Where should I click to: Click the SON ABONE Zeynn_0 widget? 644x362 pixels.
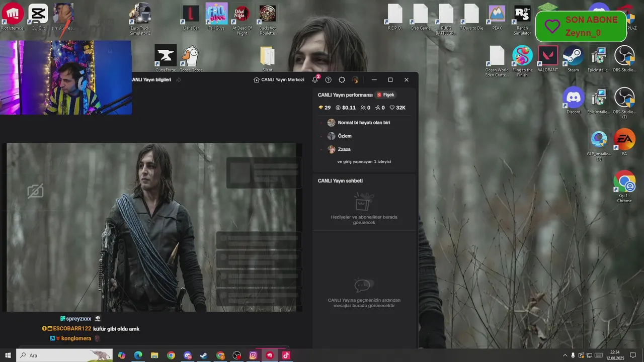click(581, 26)
